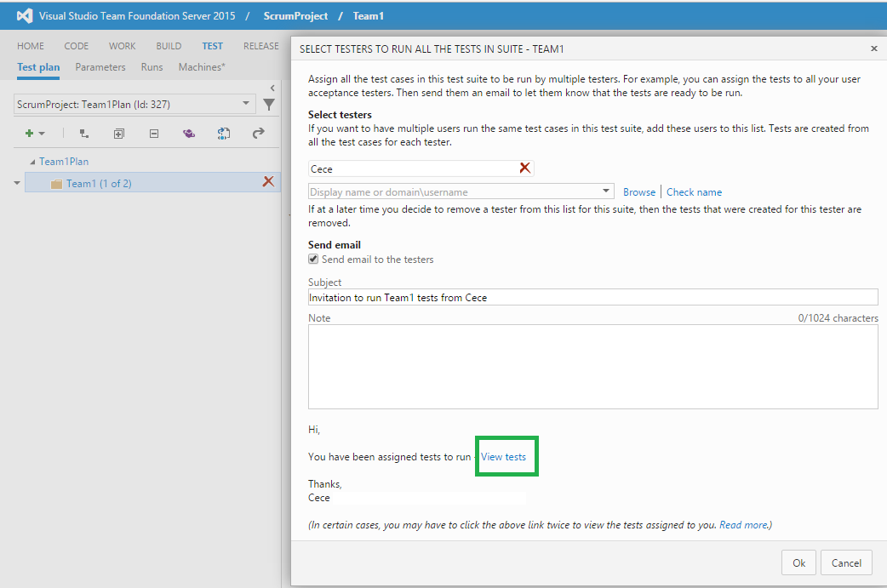Toggle the filter funnel icon
The width and height of the screenshot is (887, 588).
click(x=269, y=105)
